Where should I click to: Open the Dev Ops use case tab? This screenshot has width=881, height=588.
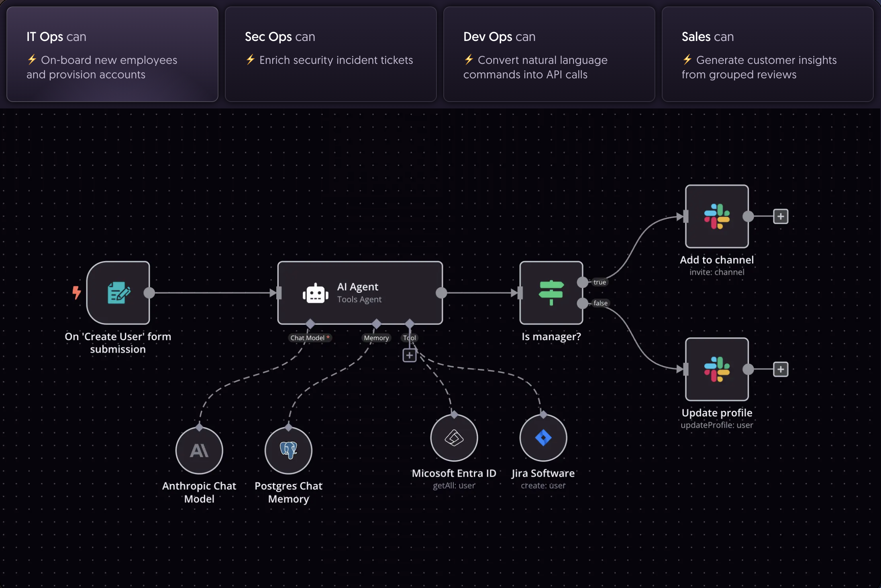[x=549, y=54]
